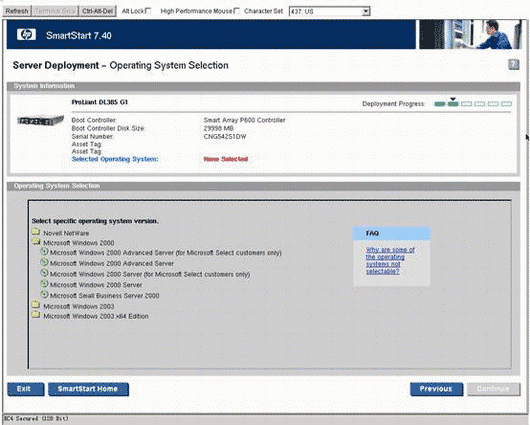Viewport: 530px width, 425px height.
Task: Click the Deployment Progress indicator bar
Action: tap(473, 103)
